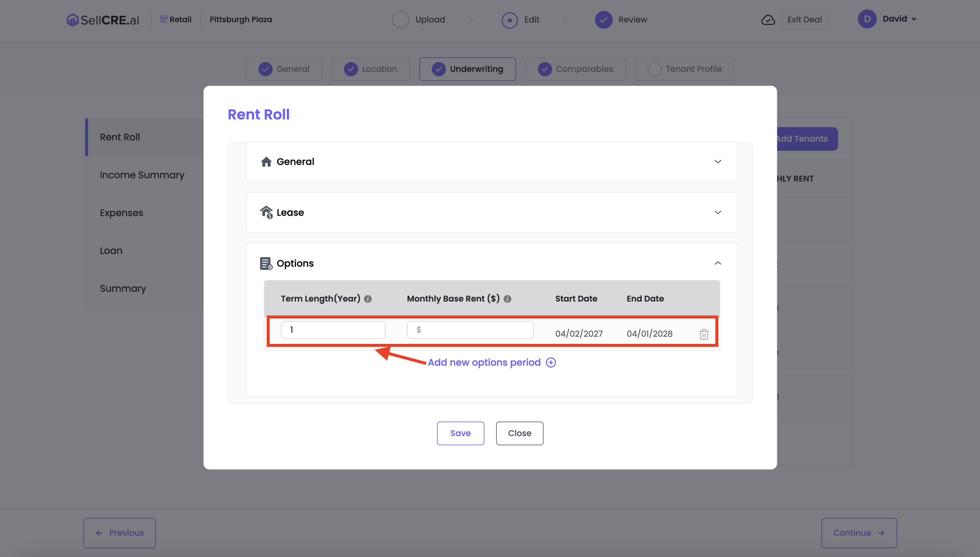Viewport: 980px width, 557px height.
Task: Click the Close button
Action: pos(520,433)
